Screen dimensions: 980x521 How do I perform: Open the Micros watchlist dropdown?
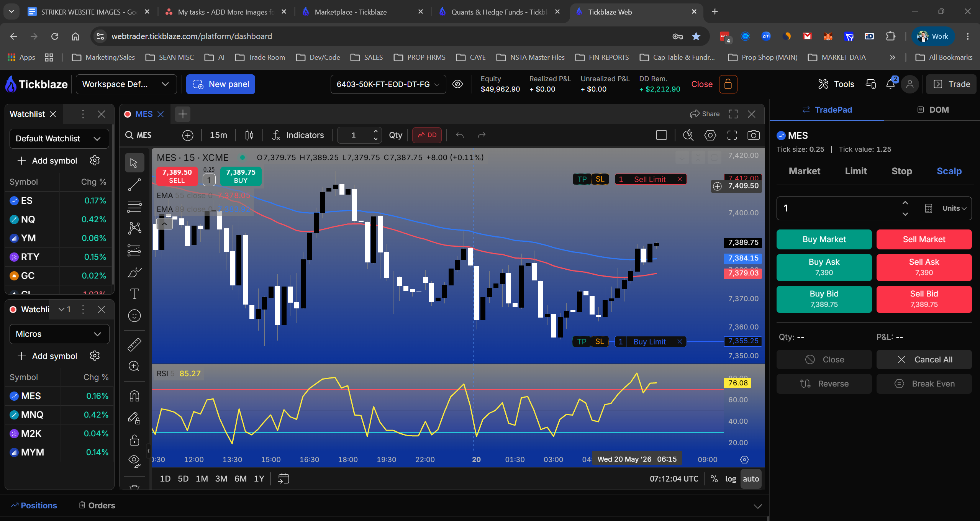point(59,334)
